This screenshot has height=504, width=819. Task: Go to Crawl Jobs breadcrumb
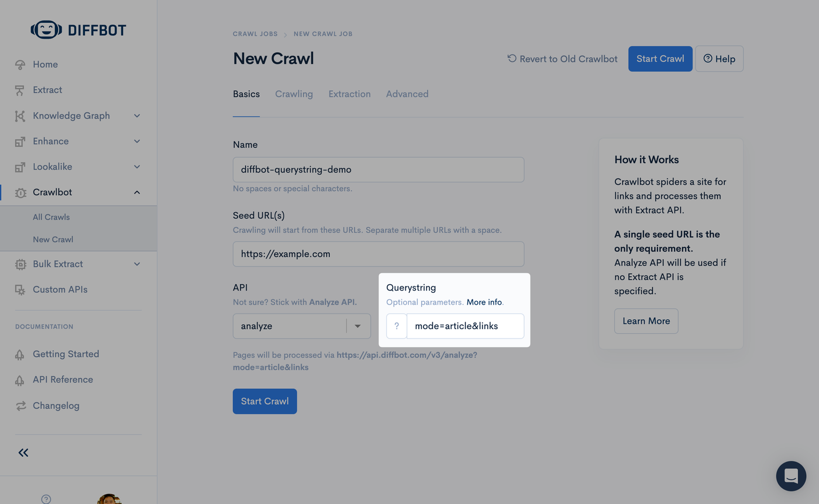[255, 34]
